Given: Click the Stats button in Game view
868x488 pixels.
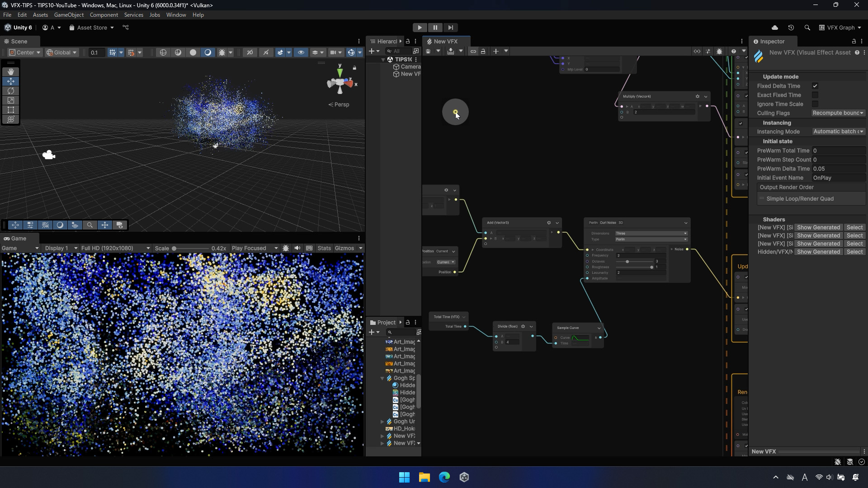Looking at the screenshot, I should [x=324, y=248].
